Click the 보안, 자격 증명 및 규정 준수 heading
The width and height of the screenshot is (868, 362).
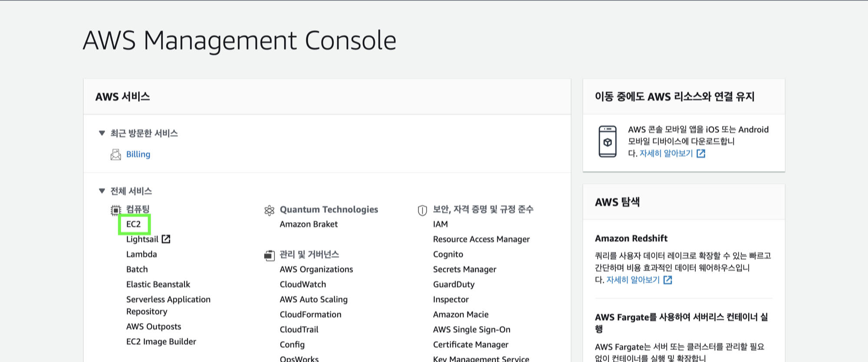tap(483, 209)
